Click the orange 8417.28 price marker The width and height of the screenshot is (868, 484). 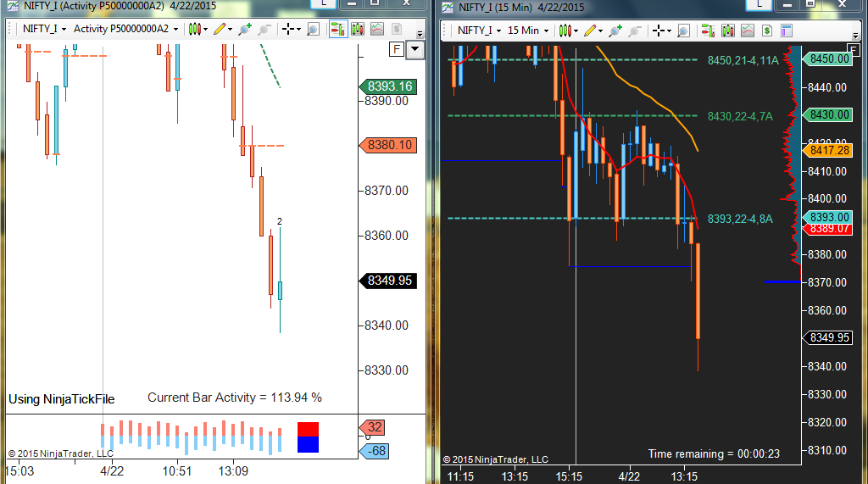coord(827,150)
